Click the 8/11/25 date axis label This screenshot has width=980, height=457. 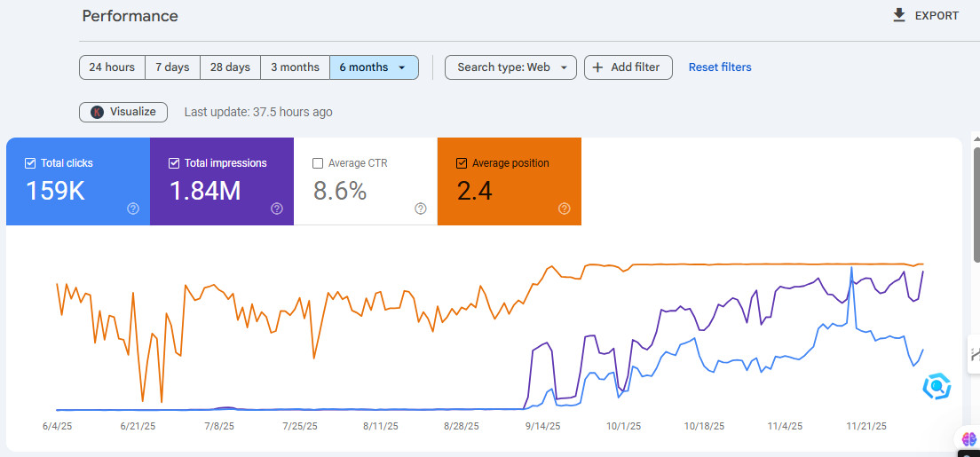pyautogui.click(x=380, y=426)
